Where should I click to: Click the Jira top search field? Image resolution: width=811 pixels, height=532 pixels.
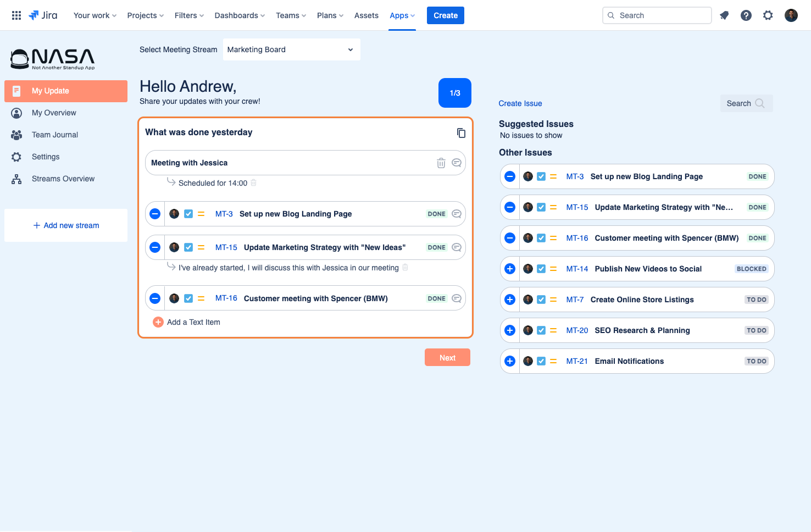[657, 15]
